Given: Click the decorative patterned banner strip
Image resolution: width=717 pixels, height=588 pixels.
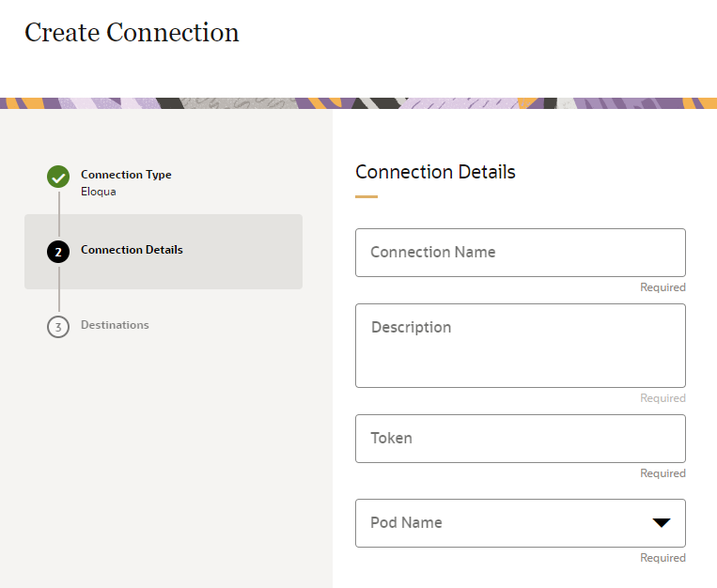Looking at the screenshot, I should point(358,103).
